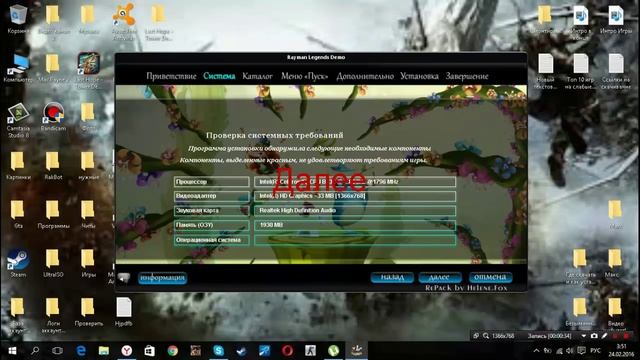Click the «далее» button in installer
The height and width of the screenshot is (360, 640).
[440, 278]
